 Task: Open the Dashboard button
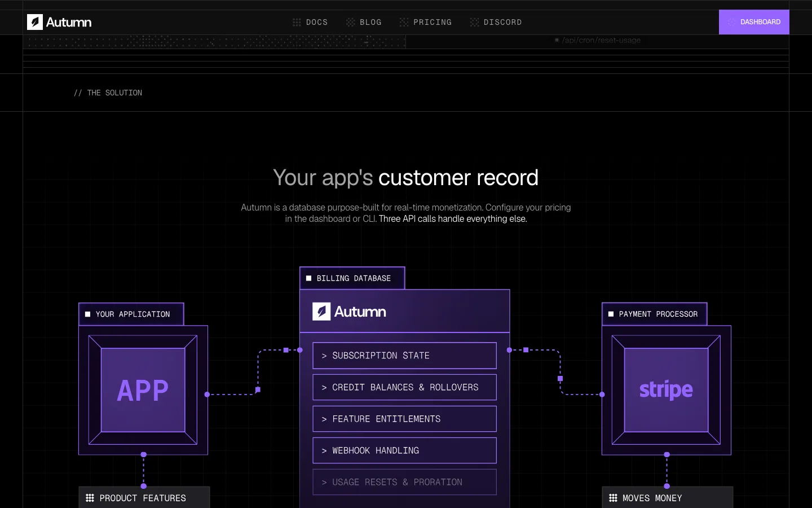(754, 22)
